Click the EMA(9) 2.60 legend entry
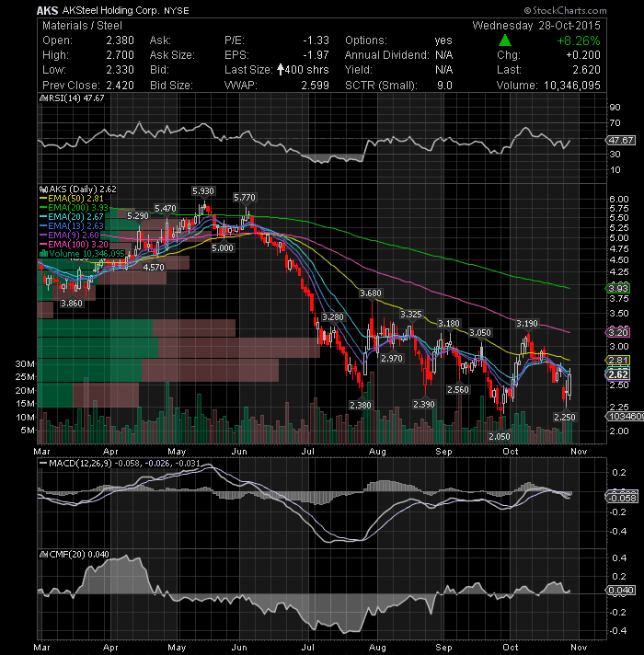This screenshot has width=644, height=655. (69, 236)
